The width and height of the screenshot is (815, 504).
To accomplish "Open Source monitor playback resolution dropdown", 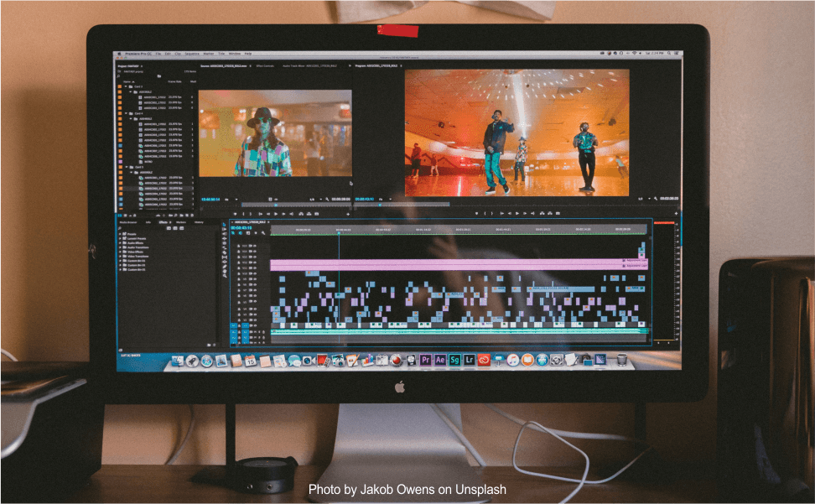I will 314,199.
